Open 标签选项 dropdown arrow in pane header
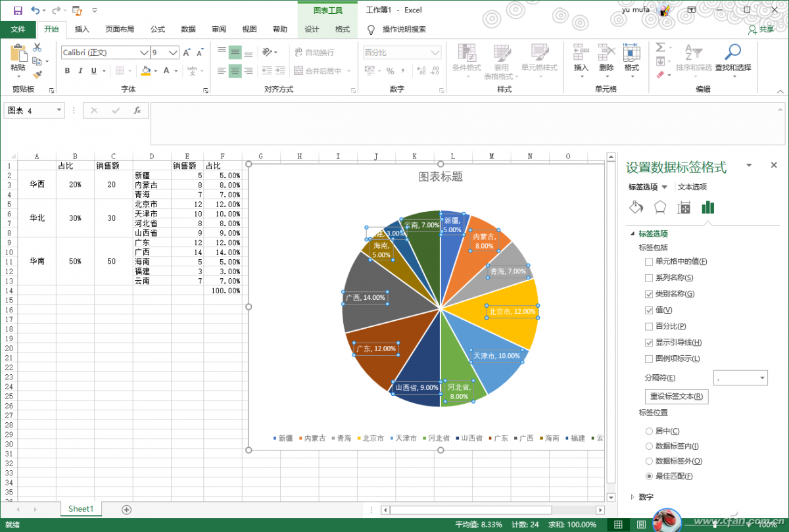This screenshot has height=532, width=789. (x=664, y=187)
